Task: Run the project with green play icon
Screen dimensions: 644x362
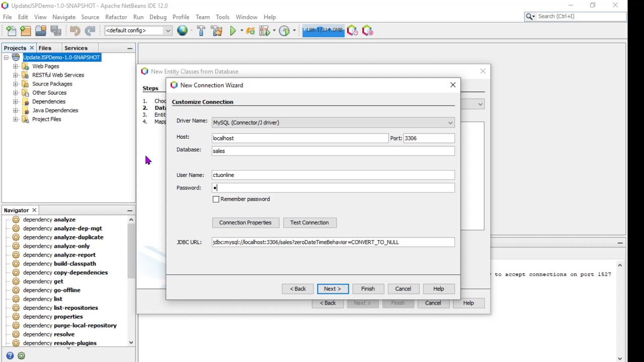Action: 233,31
